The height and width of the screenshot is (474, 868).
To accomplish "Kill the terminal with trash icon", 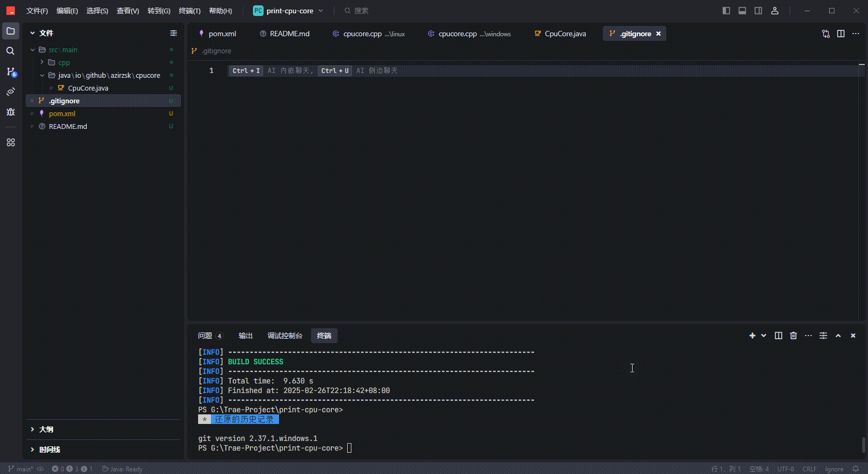I will pos(793,336).
